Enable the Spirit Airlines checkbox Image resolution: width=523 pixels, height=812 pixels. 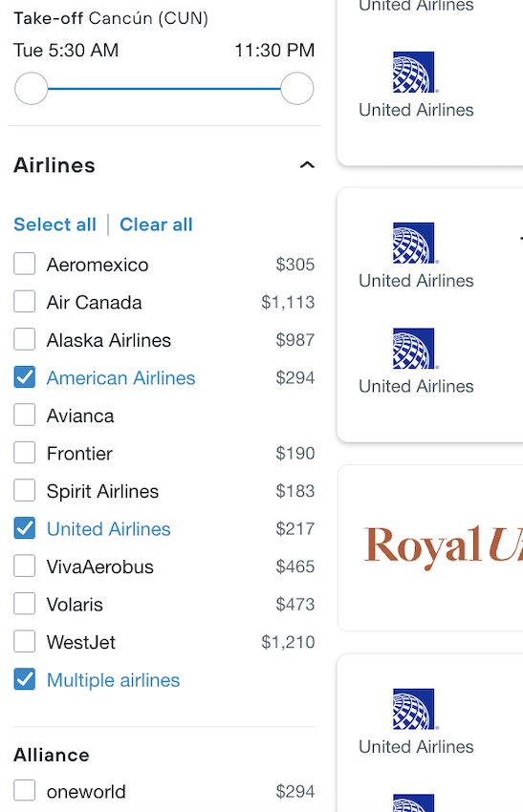click(24, 490)
